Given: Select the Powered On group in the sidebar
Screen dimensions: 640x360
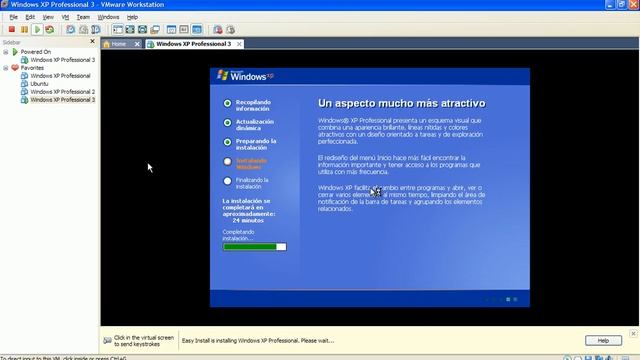Looking at the screenshot, I should point(36,52).
